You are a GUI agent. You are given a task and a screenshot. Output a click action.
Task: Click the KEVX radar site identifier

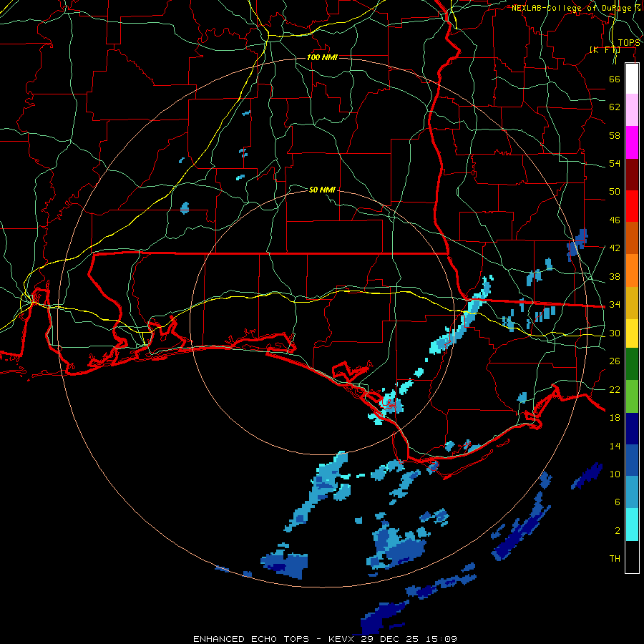pyautogui.click(x=343, y=639)
